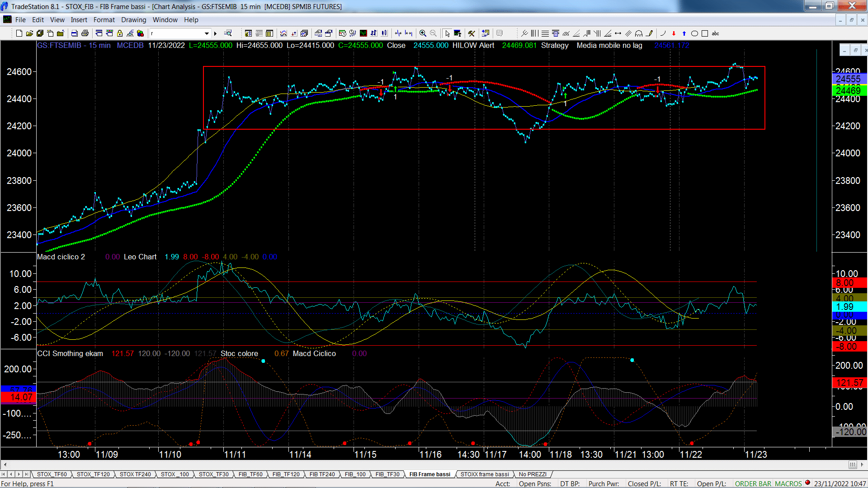Click the Macd ciclico 2 indicator label
This screenshot has height=488, width=868.
(x=61, y=257)
